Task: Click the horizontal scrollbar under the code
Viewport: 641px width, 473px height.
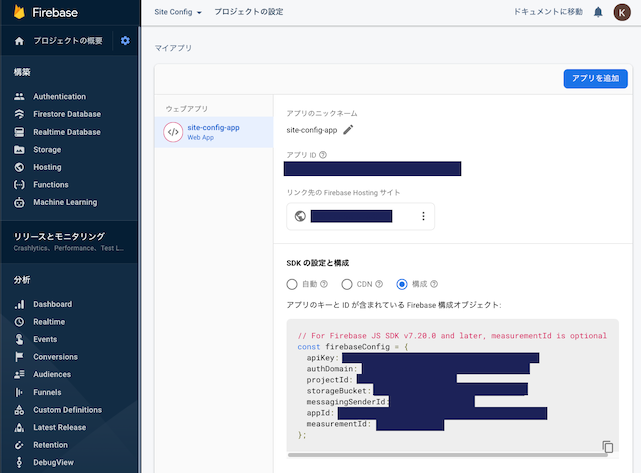Action: (x=447, y=455)
